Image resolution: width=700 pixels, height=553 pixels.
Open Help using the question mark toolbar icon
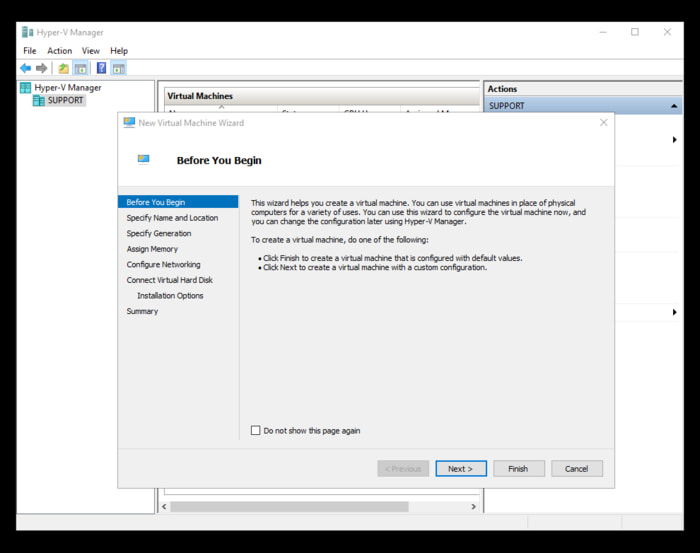(x=102, y=68)
